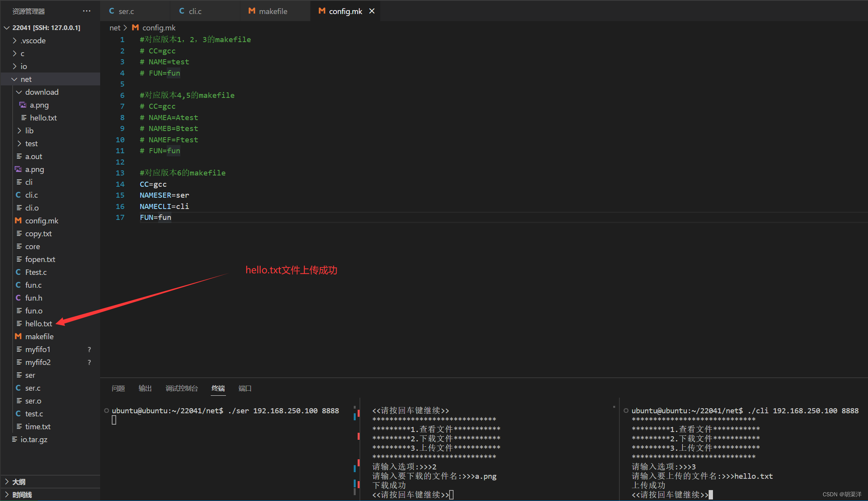Image resolution: width=868 pixels, height=501 pixels.
Task: Switch to the ser.c editor tab
Action: tap(126, 11)
